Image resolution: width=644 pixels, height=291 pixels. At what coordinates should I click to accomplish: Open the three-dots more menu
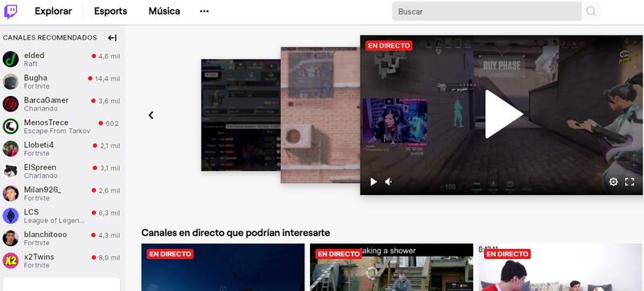point(204,11)
